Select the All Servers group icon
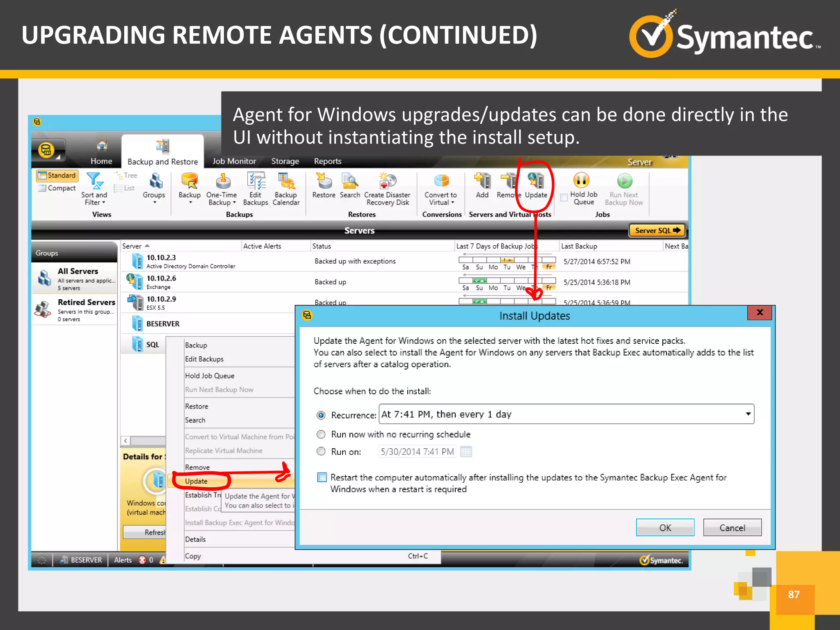The image size is (840, 630). pos(44,278)
